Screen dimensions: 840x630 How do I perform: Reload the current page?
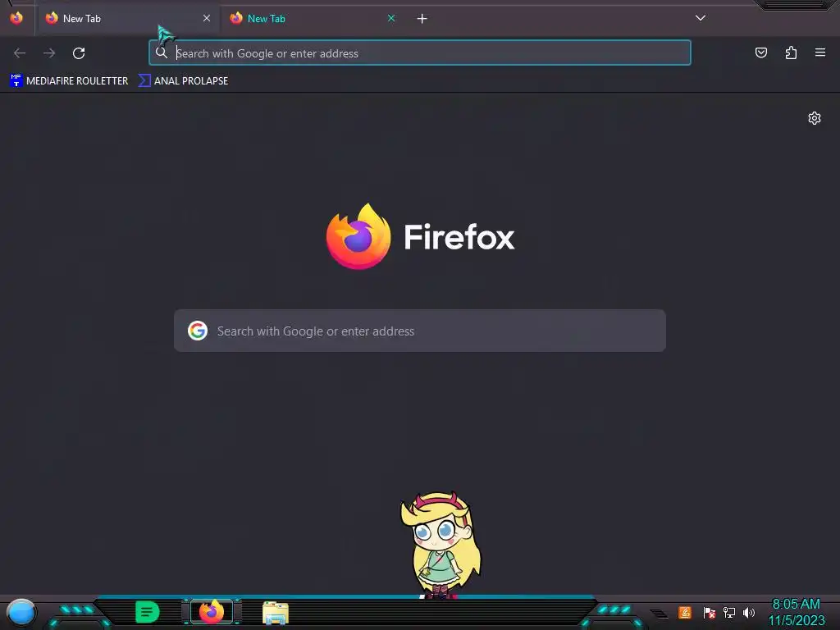(x=79, y=53)
